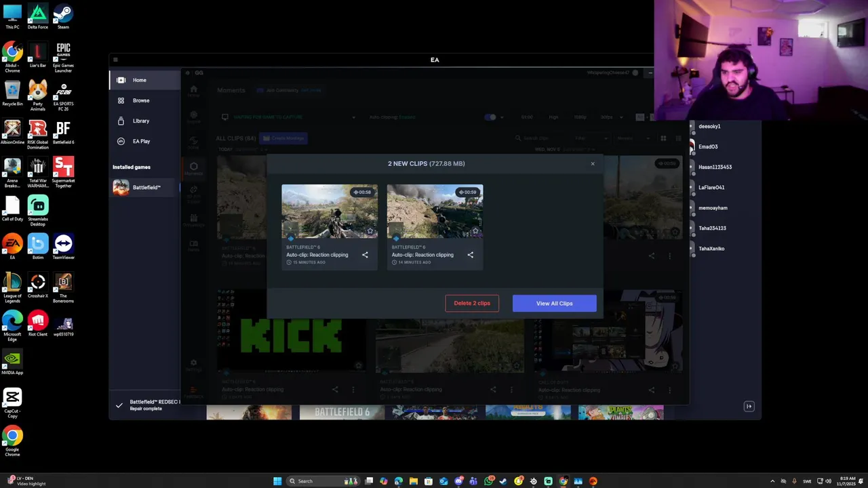Open the Supermarket Together desktop icon
This screenshot has width=868, height=488.
click(63, 172)
